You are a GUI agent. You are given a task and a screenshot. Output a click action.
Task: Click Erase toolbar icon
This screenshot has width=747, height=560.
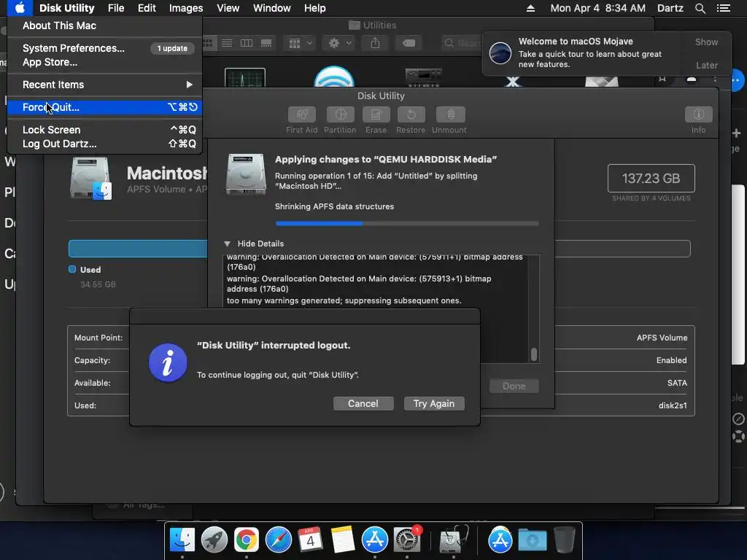click(376, 114)
